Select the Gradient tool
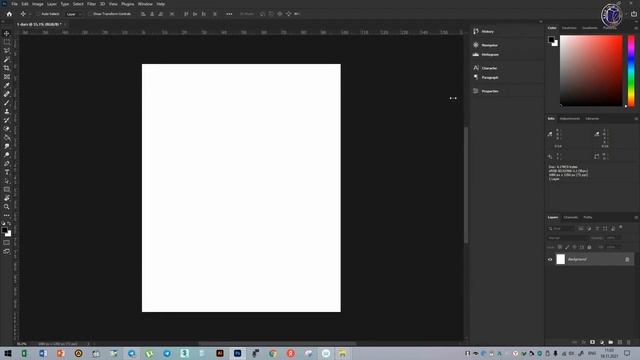This screenshot has width=640, height=360. (7, 138)
